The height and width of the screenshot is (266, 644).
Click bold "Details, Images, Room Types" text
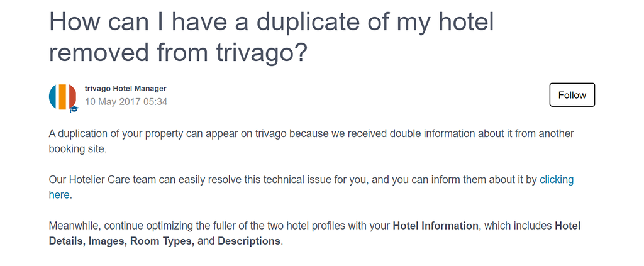(x=122, y=241)
